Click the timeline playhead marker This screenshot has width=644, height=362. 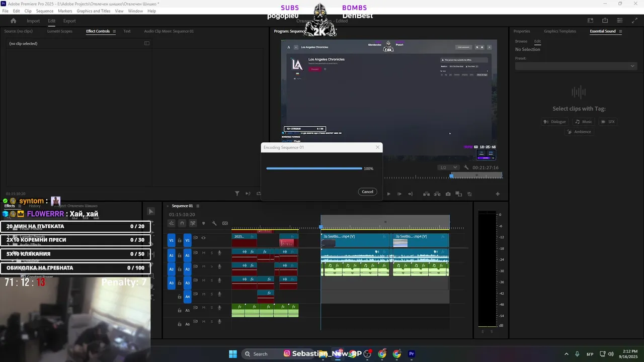pyautogui.click(x=321, y=227)
